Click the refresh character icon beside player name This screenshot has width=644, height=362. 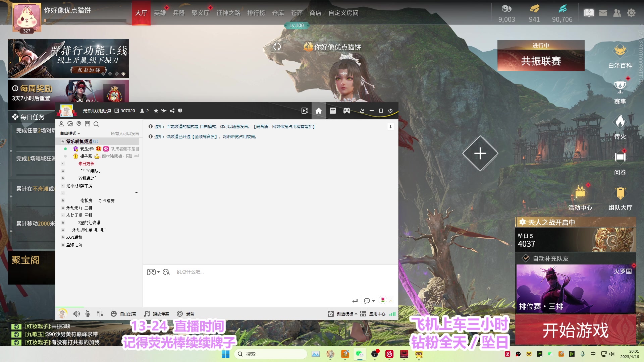click(277, 47)
